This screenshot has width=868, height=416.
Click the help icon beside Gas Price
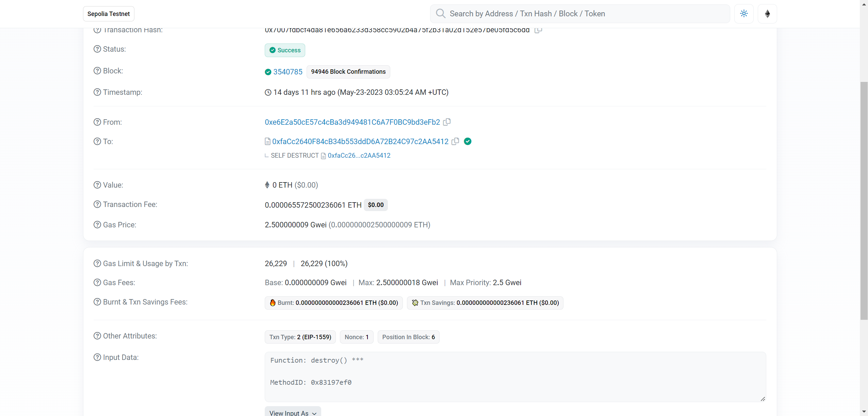point(97,225)
